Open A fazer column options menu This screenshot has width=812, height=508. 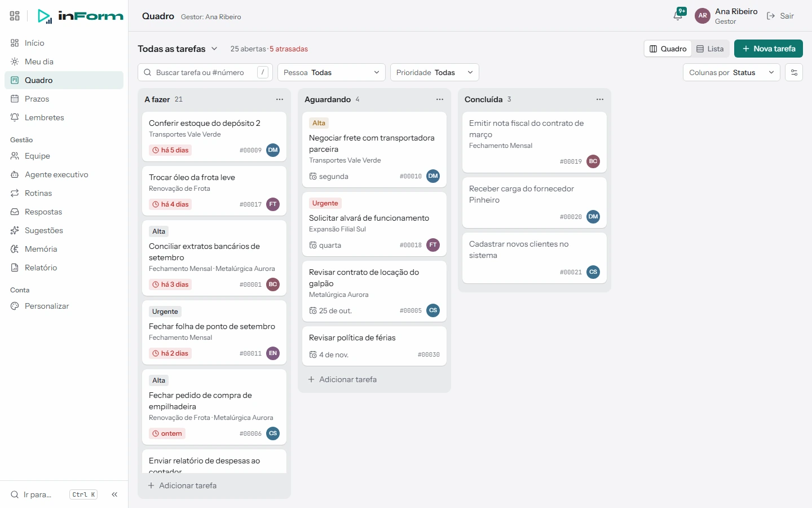click(x=280, y=99)
